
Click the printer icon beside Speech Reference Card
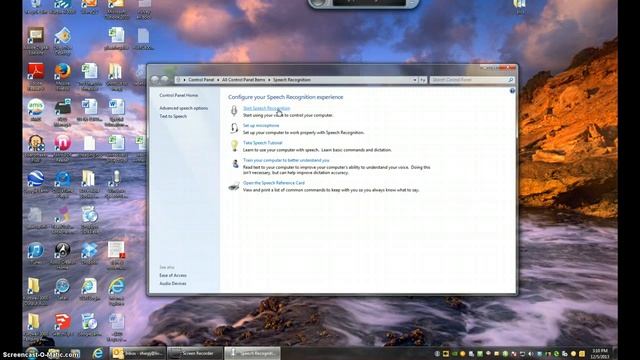pos(234,186)
